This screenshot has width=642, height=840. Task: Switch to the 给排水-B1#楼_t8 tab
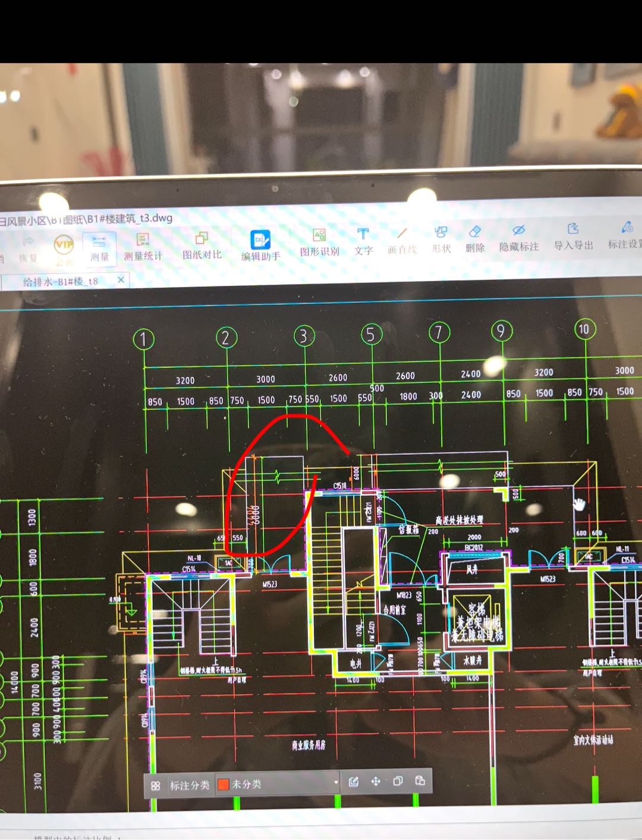tap(61, 281)
